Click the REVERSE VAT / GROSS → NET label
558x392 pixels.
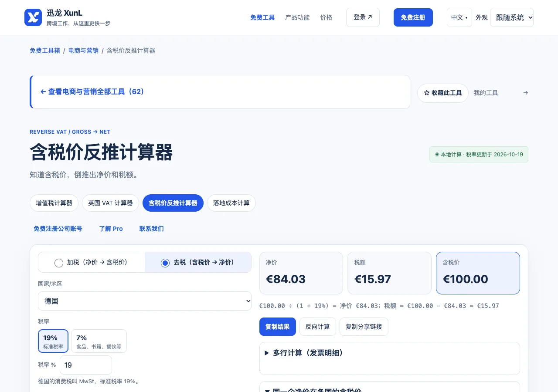click(x=70, y=132)
